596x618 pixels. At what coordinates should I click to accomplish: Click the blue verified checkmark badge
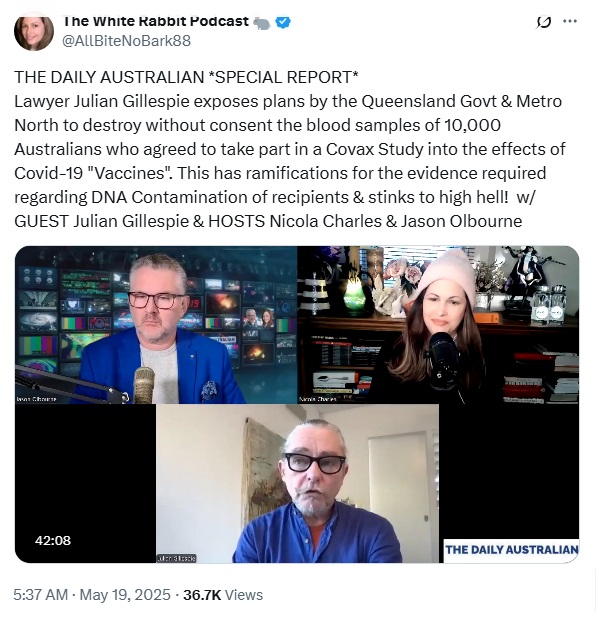(283, 22)
